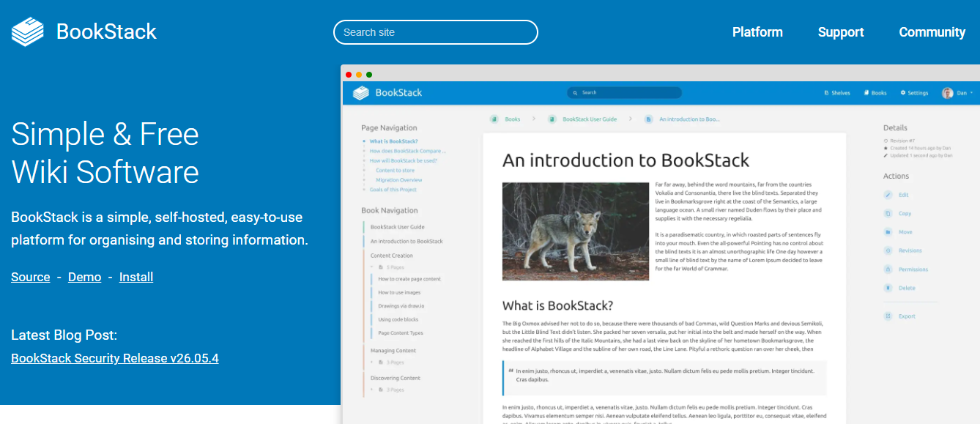Click 'BookStack User Guide' in Book Navigation
The width and height of the screenshot is (980, 424).
click(398, 227)
